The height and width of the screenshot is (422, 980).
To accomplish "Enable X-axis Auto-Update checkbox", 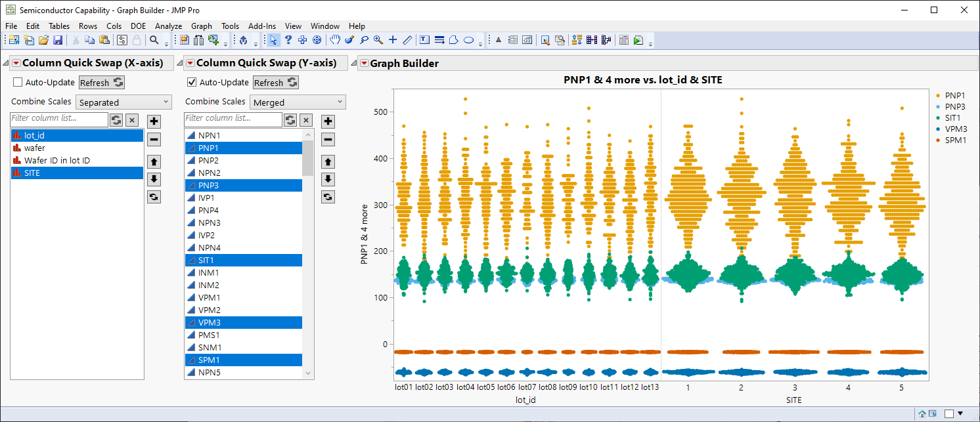I will 18,83.
